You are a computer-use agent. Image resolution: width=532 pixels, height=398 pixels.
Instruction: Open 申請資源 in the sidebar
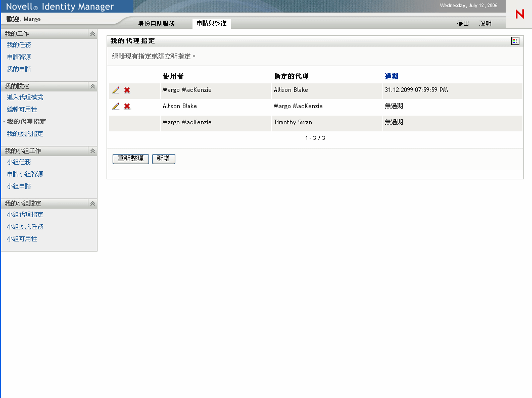[19, 57]
